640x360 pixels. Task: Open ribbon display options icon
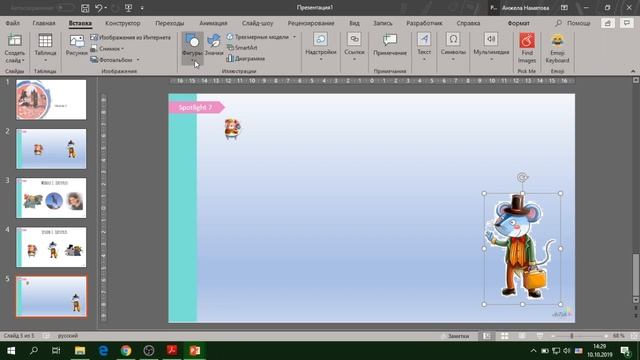click(564, 8)
